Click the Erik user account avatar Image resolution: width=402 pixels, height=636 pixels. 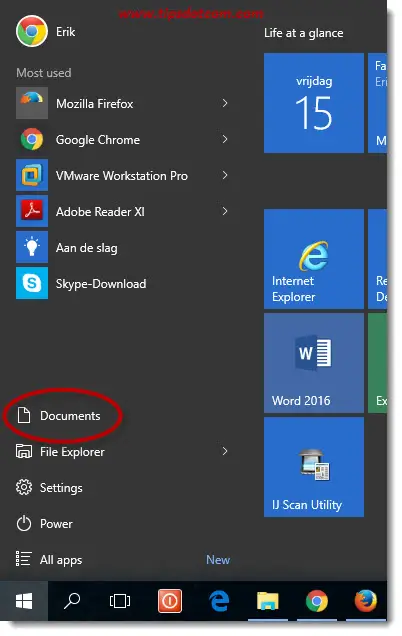(x=32, y=31)
